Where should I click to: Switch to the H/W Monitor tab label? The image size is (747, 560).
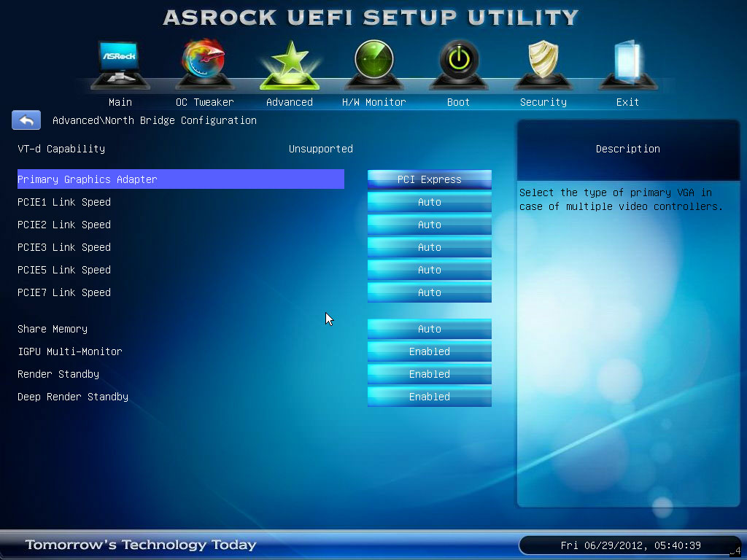coord(374,102)
